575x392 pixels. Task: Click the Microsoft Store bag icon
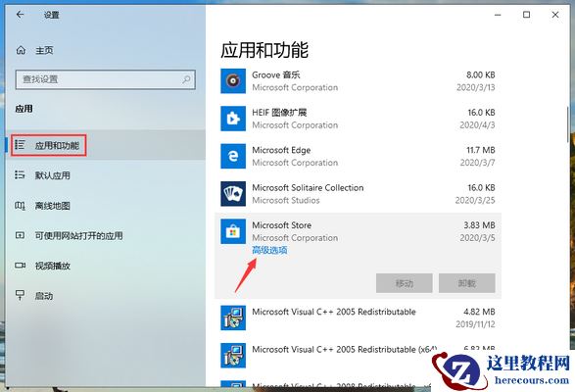pos(233,231)
